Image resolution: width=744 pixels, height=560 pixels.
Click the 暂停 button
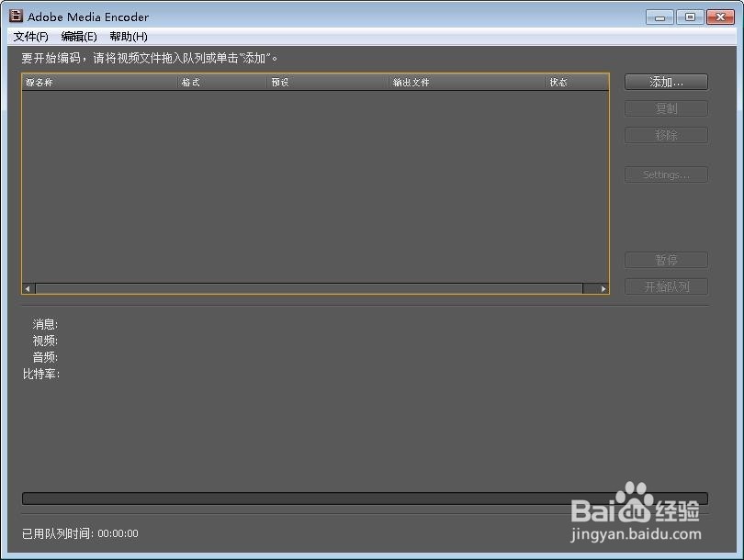coord(666,260)
